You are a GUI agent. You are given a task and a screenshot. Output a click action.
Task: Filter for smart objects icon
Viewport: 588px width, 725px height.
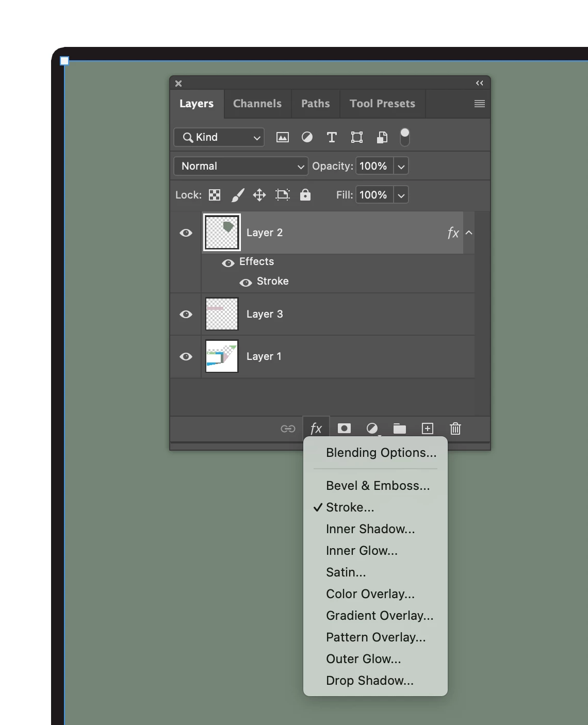(382, 137)
